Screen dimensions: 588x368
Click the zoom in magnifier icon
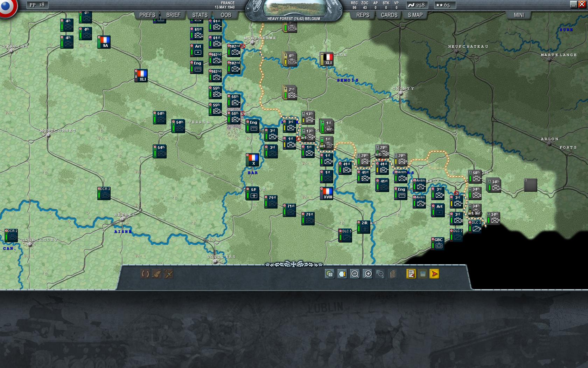click(x=368, y=274)
